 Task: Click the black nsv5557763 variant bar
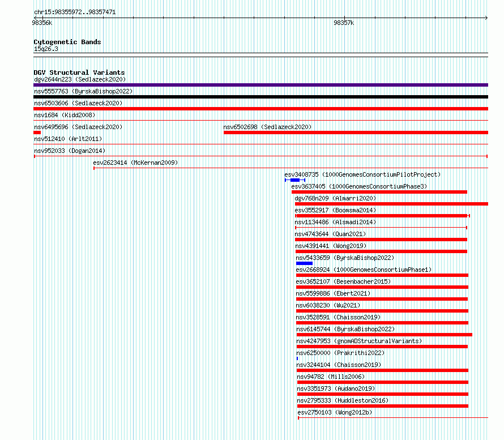[x=260, y=97]
